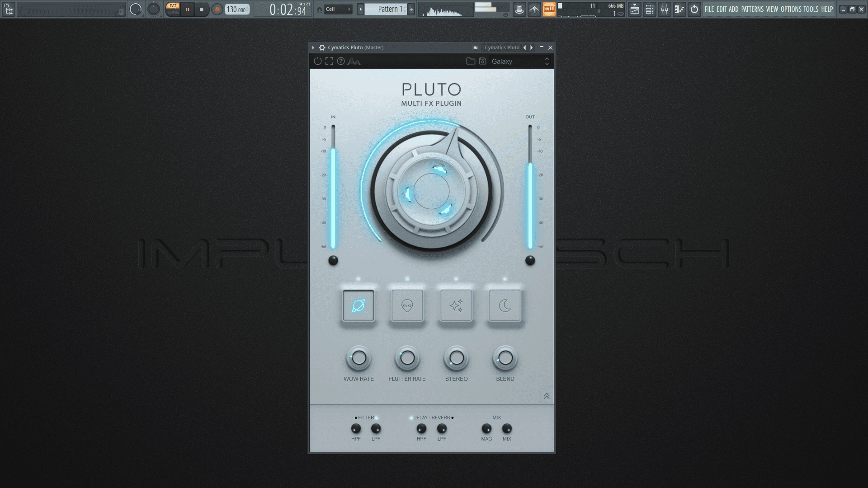The image size is (868, 488).
Task: Click the circular arrow icon beside FILE menu
Action: [x=694, y=9]
